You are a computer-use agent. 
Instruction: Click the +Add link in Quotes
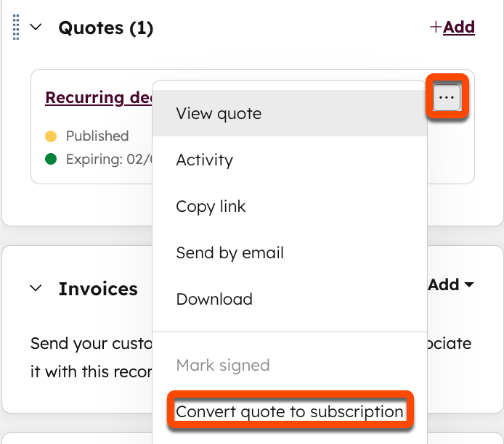452,28
